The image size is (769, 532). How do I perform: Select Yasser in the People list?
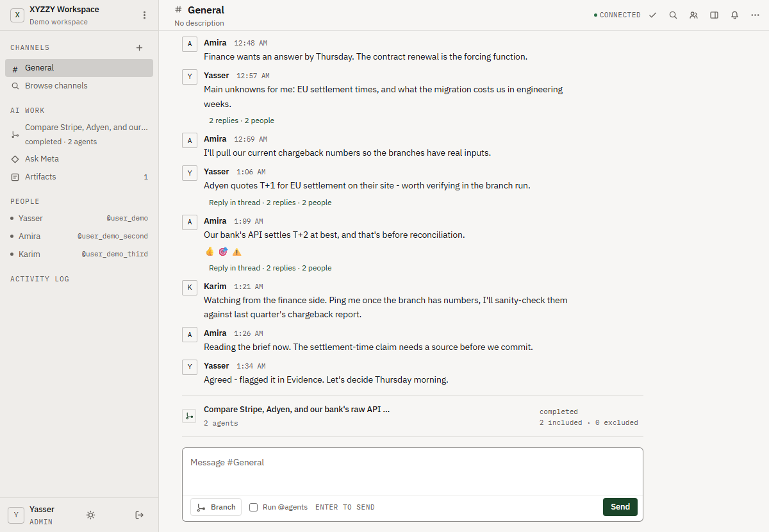coord(79,219)
